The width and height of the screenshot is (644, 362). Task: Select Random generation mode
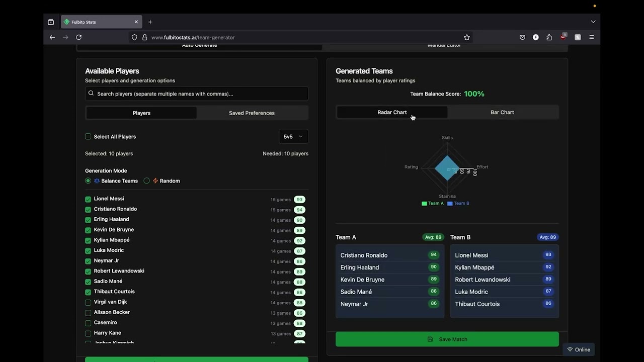coord(146,180)
